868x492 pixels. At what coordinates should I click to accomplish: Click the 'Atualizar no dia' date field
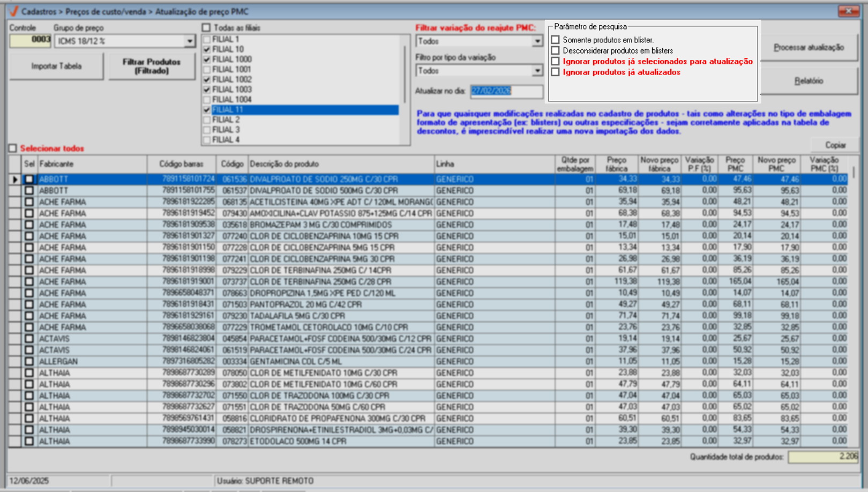click(506, 91)
